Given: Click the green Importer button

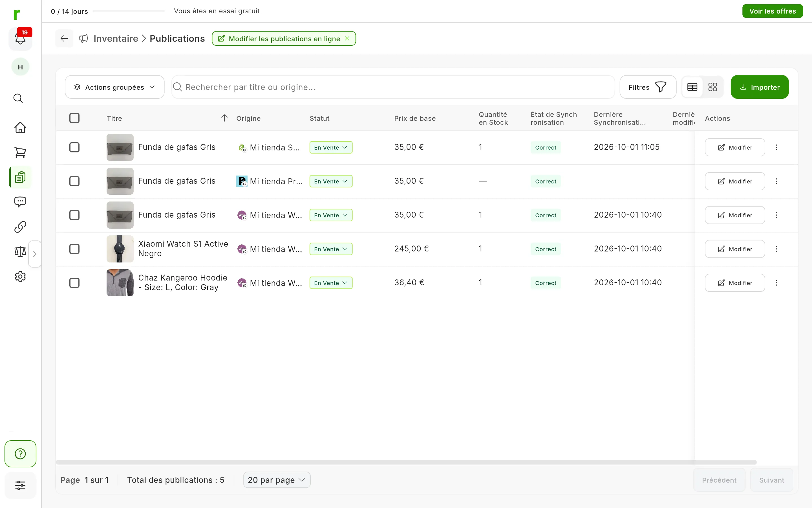Looking at the screenshot, I should [x=760, y=87].
